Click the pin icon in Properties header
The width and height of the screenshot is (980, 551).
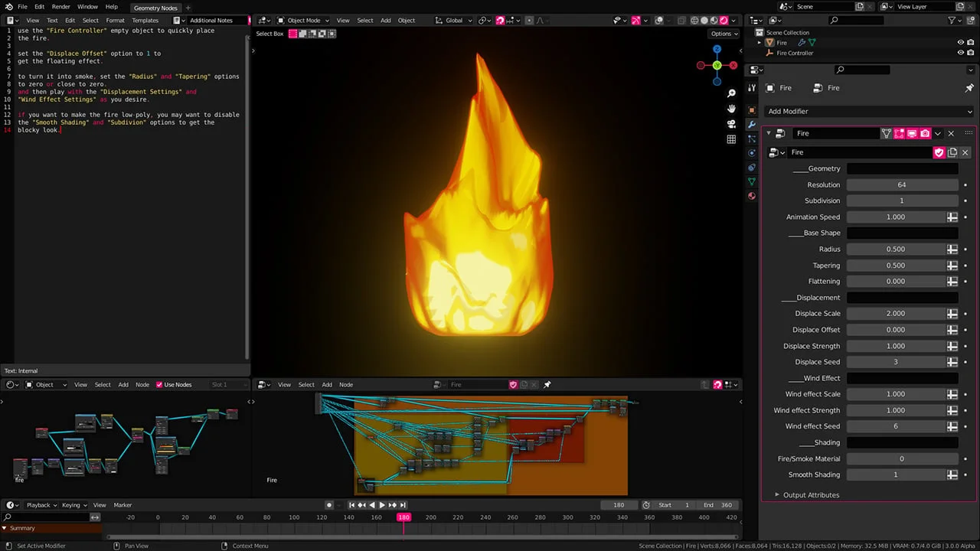pyautogui.click(x=969, y=88)
